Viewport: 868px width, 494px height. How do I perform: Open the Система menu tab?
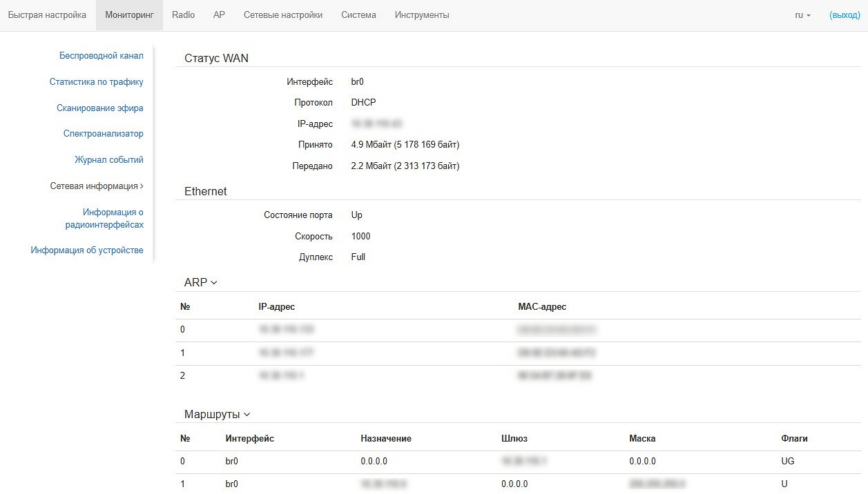[x=358, y=14]
